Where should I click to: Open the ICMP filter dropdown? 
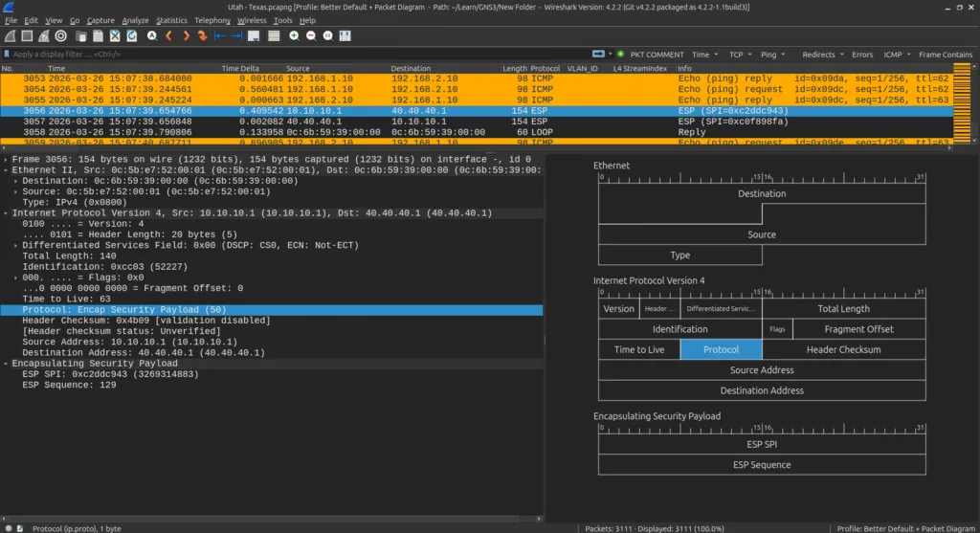[896, 55]
